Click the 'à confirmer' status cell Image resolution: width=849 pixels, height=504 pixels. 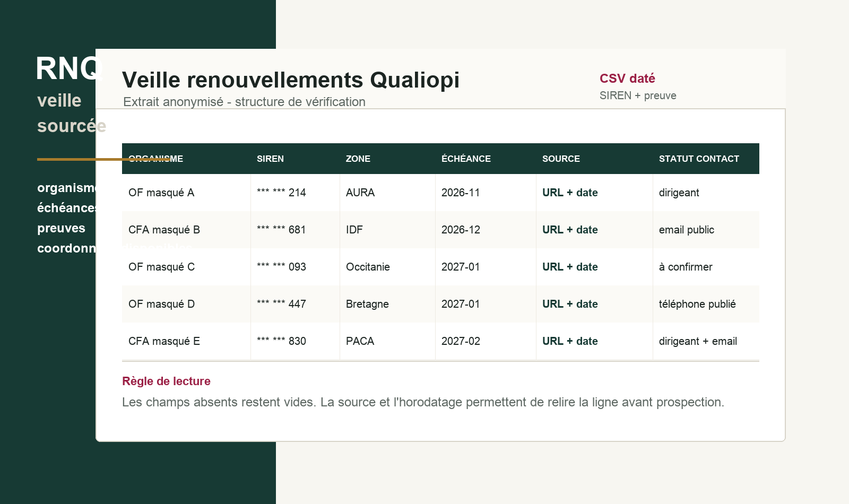point(706,267)
